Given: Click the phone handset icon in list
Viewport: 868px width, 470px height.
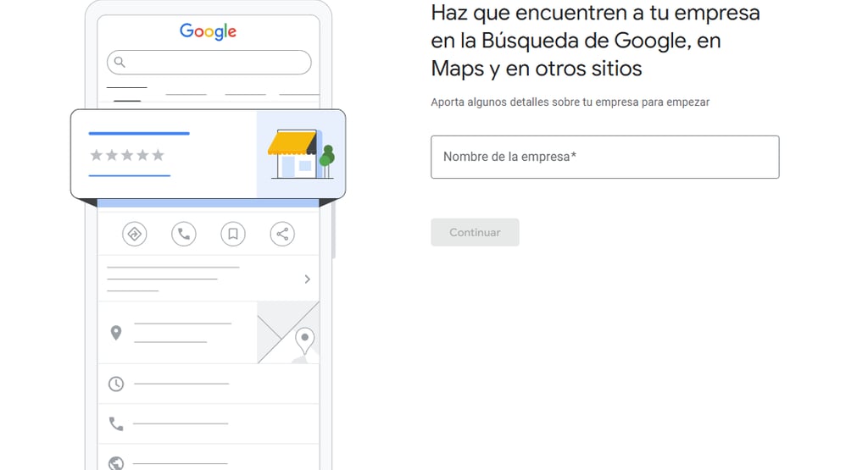Looking at the screenshot, I should [x=115, y=424].
